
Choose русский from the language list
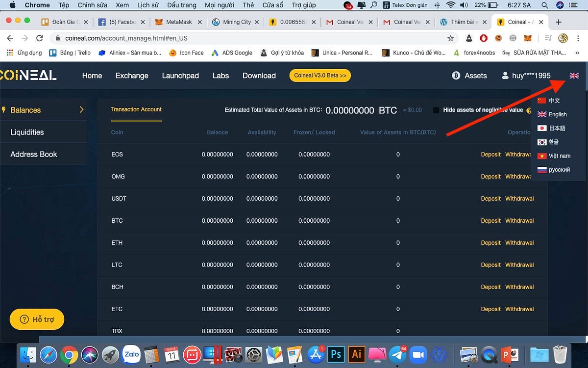point(554,169)
